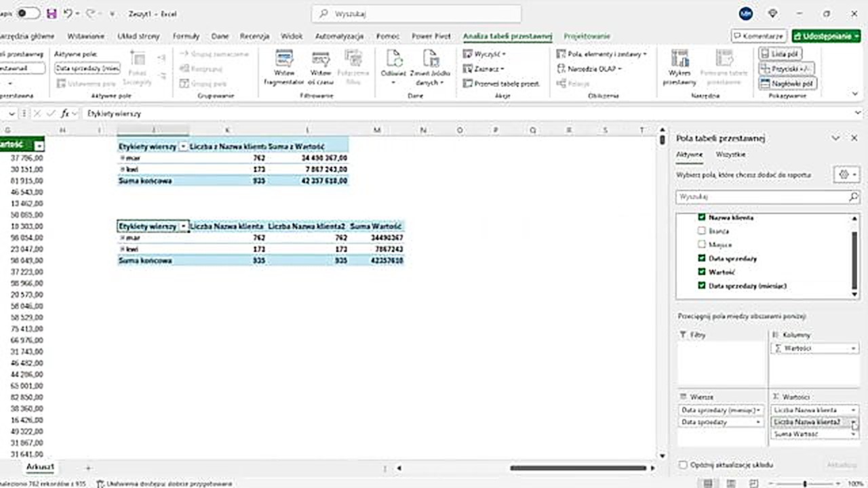Switch to the Projektowanie ribbon tab
Viewport: 868px width, 488px height.
tap(587, 36)
